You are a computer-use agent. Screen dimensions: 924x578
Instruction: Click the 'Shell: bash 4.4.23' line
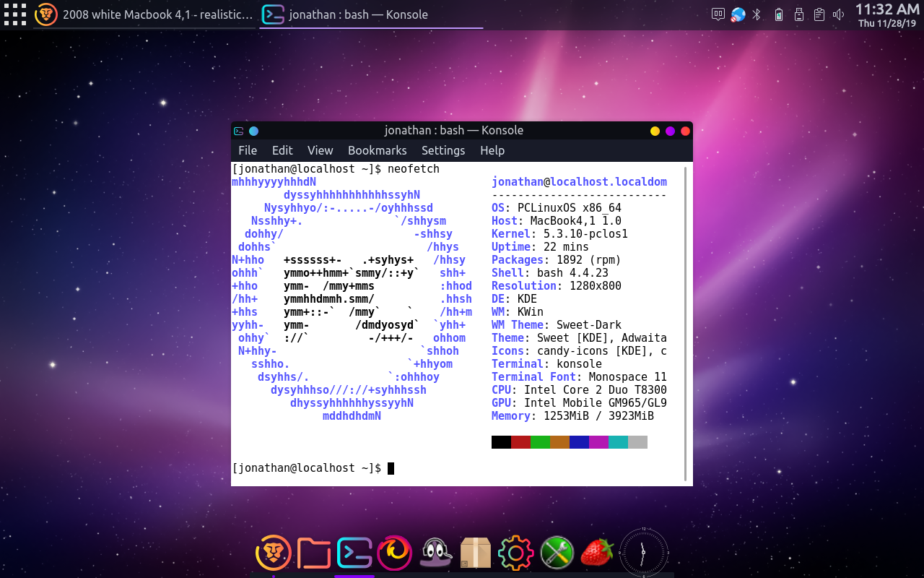[550, 273]
